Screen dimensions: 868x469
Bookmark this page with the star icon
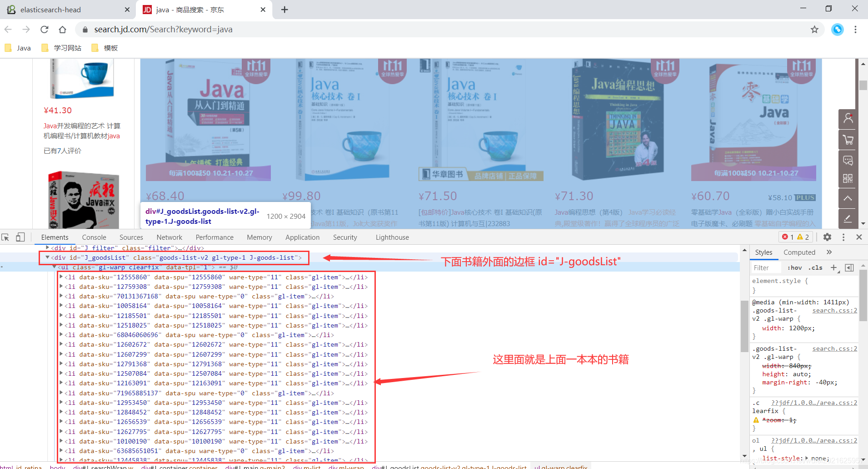pos(814,30)
